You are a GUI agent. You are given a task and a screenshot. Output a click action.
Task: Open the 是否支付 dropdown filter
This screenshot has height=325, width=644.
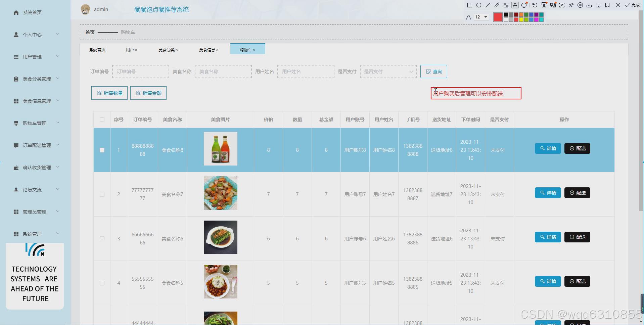[388, 72]
